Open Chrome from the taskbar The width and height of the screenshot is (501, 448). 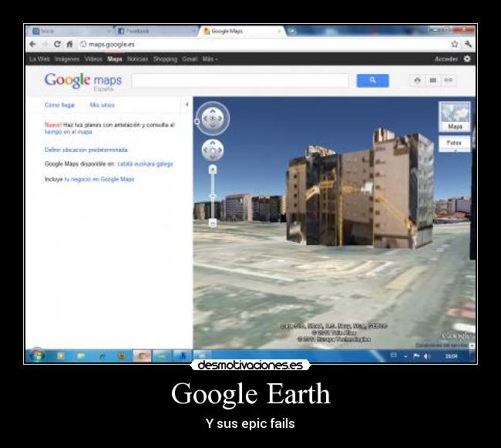tap(142, 355)
